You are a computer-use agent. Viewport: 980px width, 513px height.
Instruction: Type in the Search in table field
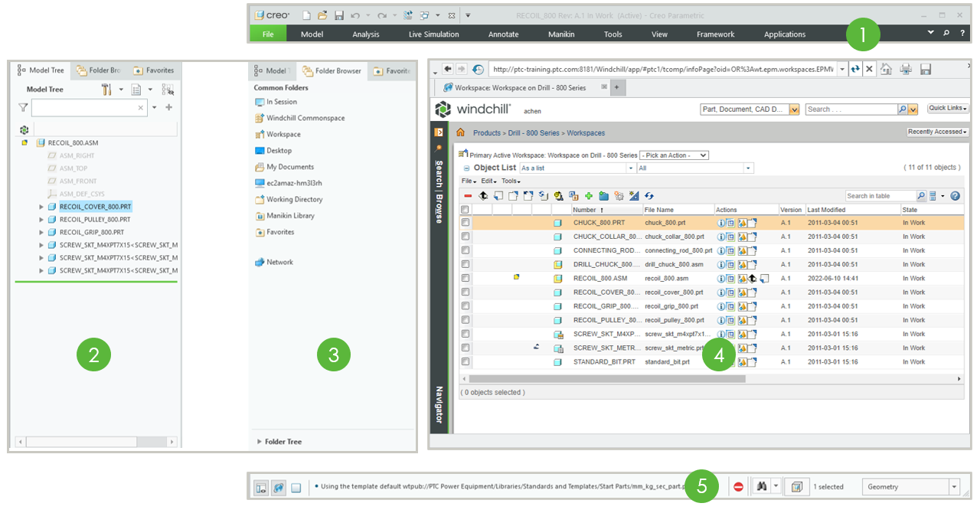tap(880, 195)
